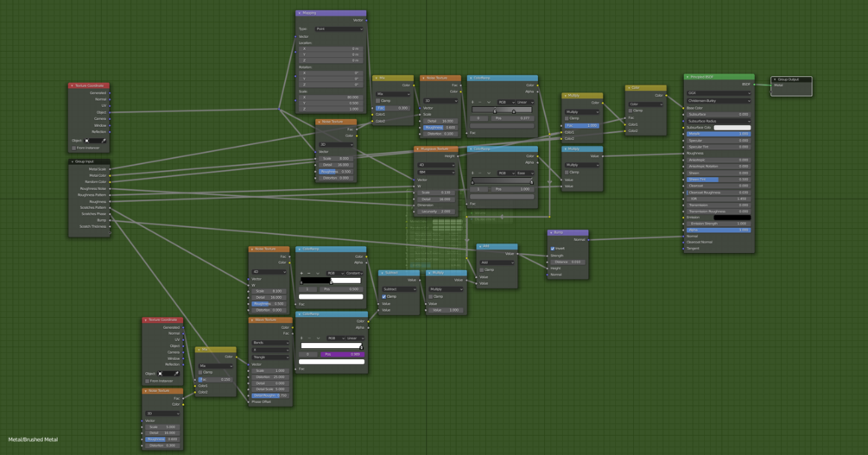Click the Distortion 25.000 field in Wave Texture
The height and width of the screenshot is (455, 868).
click(270, 377)
